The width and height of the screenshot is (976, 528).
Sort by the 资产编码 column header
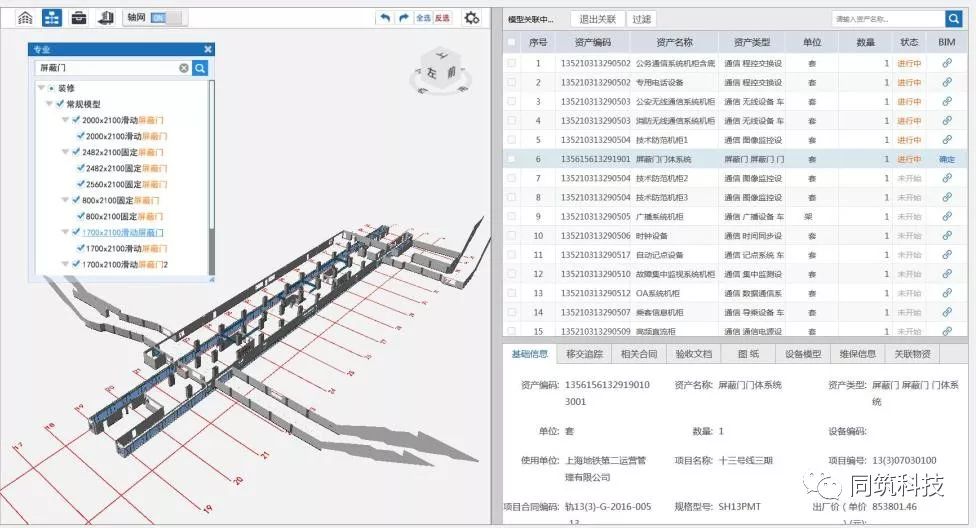(x=593, y=42)
